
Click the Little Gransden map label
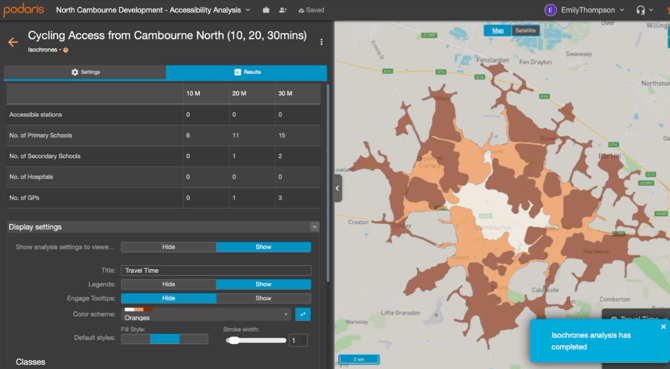coord(400,313)
